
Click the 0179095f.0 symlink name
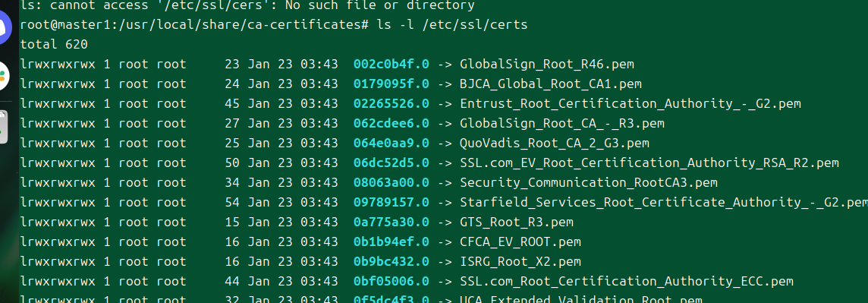point(391,84)
